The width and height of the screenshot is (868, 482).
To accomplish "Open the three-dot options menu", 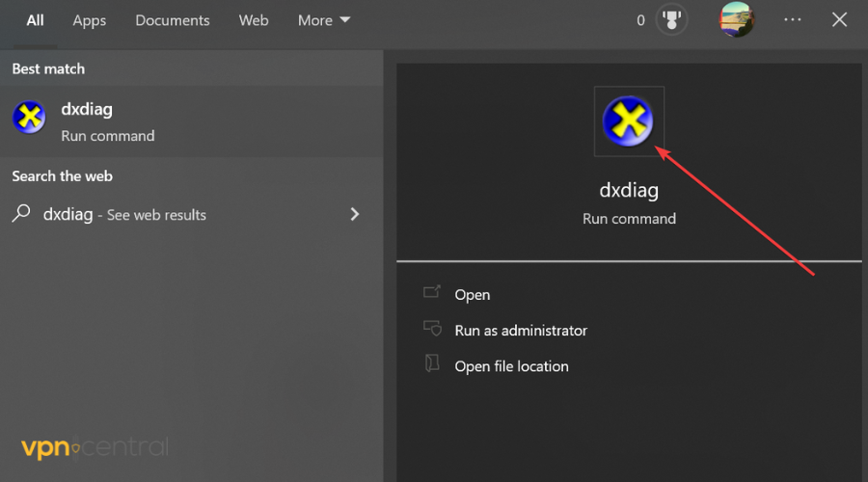I will tap(793, 20).
